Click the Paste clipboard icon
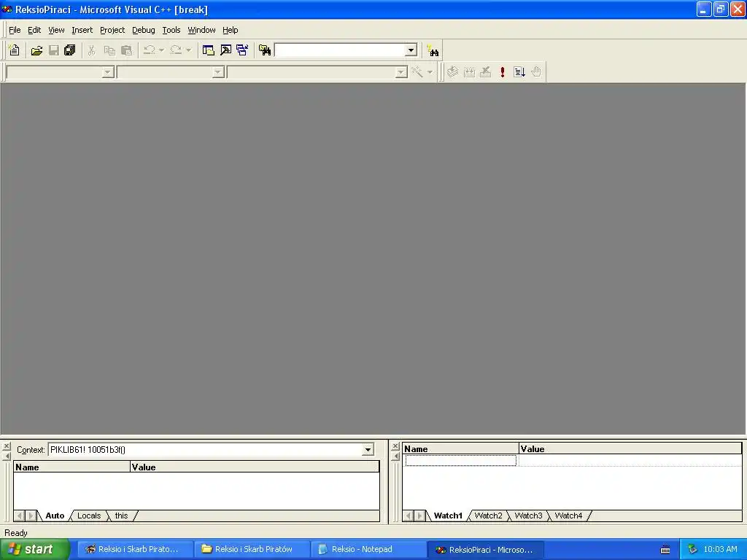Screen dimensions: 747x560 [127, 50]
